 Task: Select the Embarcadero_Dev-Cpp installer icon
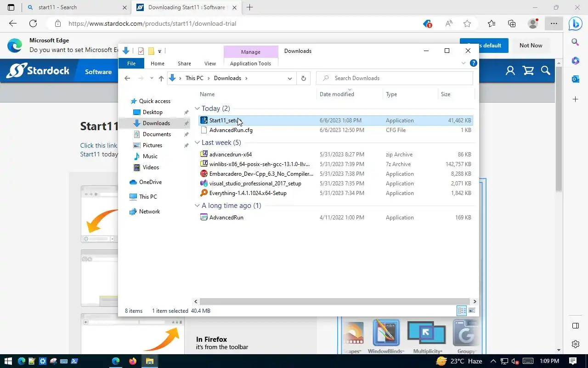(204, 174)
